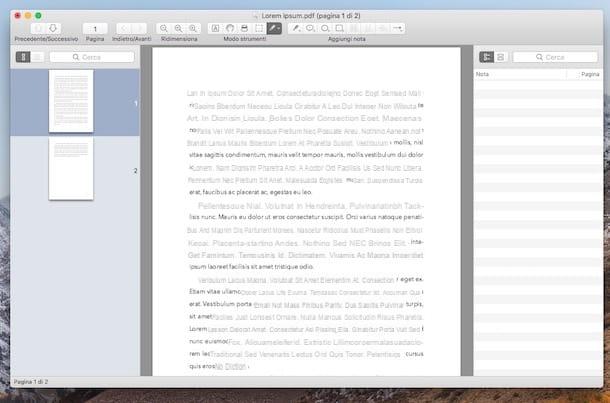Add a circle note

325,28
